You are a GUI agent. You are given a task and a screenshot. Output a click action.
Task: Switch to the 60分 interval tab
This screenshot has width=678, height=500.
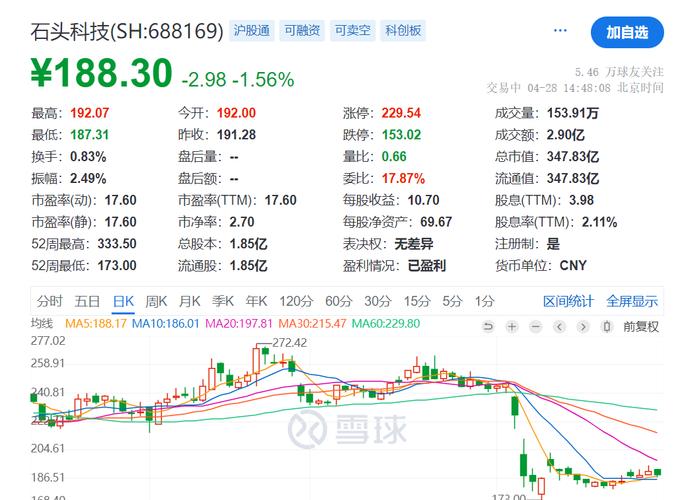point(339,301)
